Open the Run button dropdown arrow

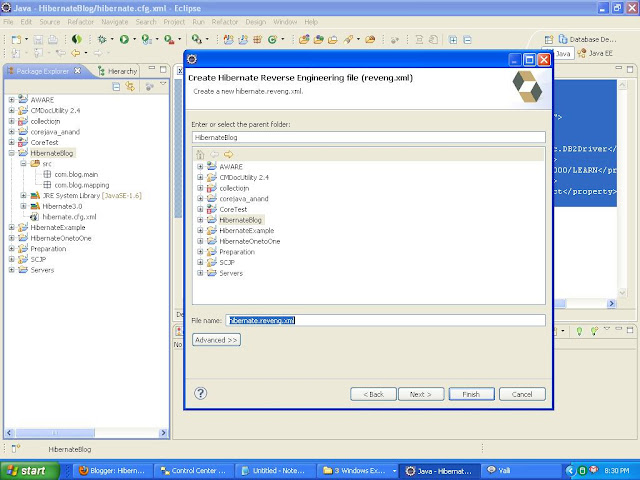coord(134,40)
